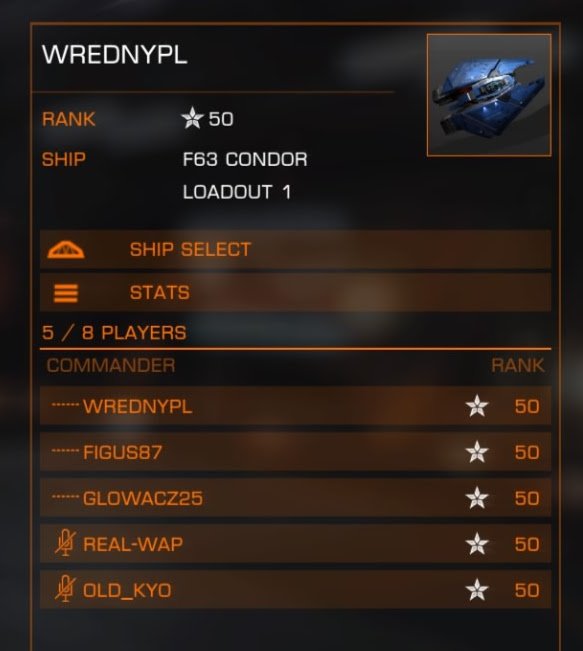Click the rank star in OLD_KYO row
This screenshot has height=651, width=583.
(477, 590)
